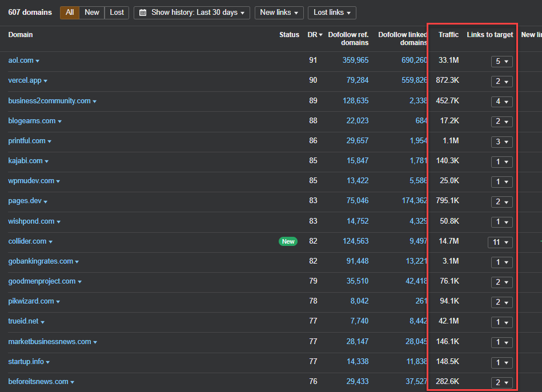Open links to target dropdown for aol.com

[502, 62]
